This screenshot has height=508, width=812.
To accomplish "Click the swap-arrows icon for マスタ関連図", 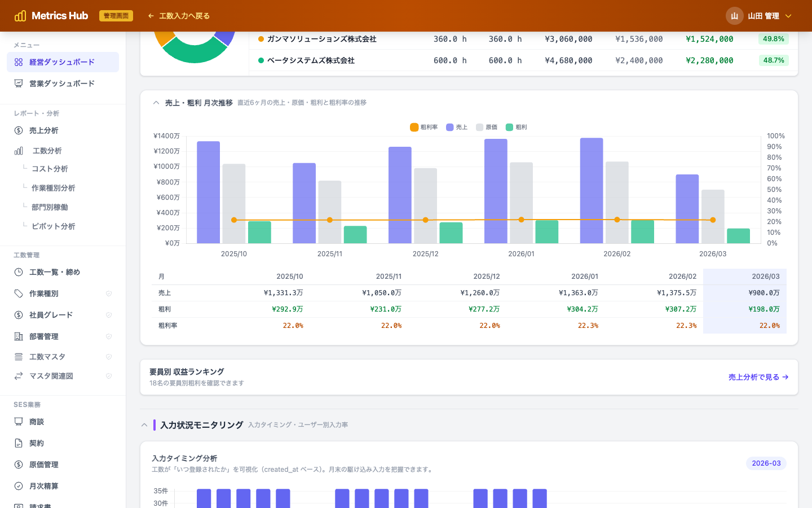I will pos(19,376).
